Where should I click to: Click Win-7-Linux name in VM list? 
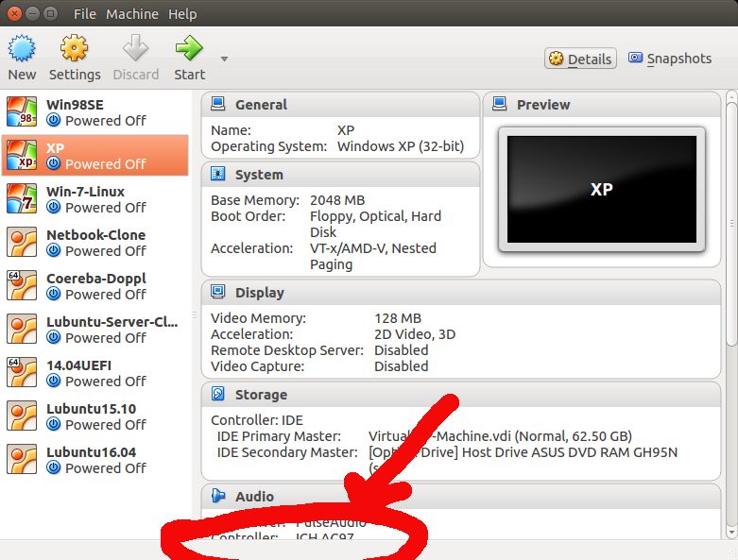point(86,192)
